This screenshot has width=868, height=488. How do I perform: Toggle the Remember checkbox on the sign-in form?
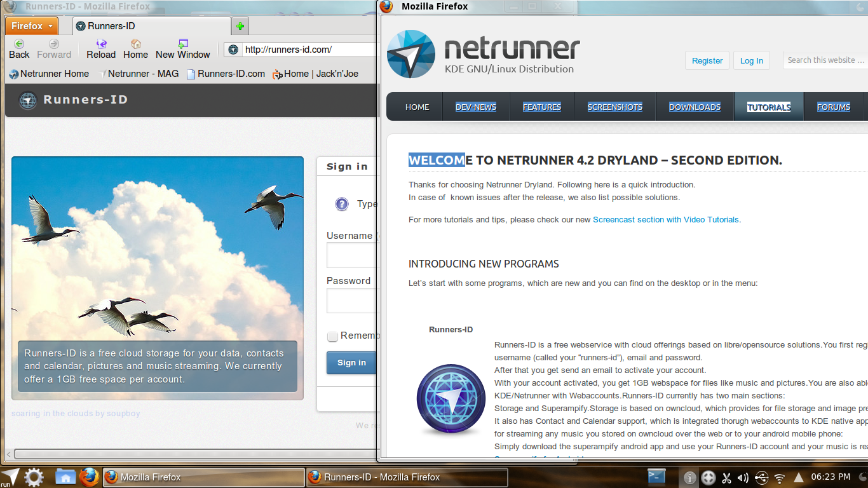[x=332, y=336]
